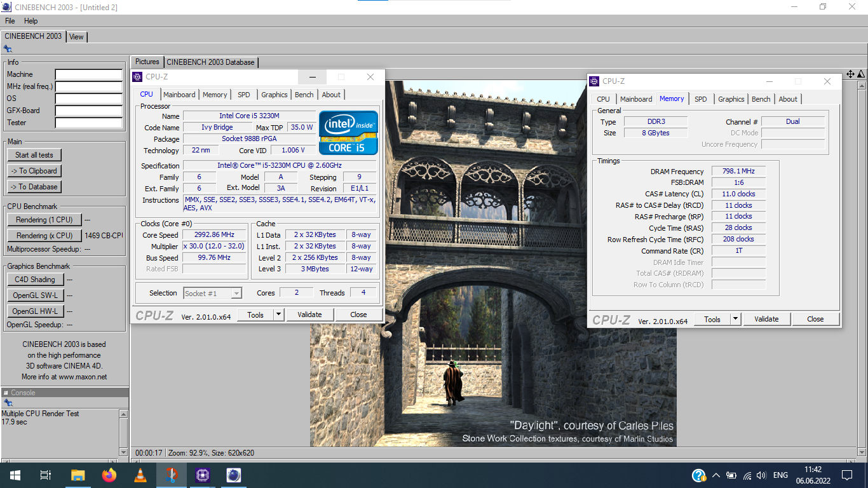Screen dimensions: 868x488
Task: Open Graphics tab in left CPU-Z window
Action: pos(274,95)
